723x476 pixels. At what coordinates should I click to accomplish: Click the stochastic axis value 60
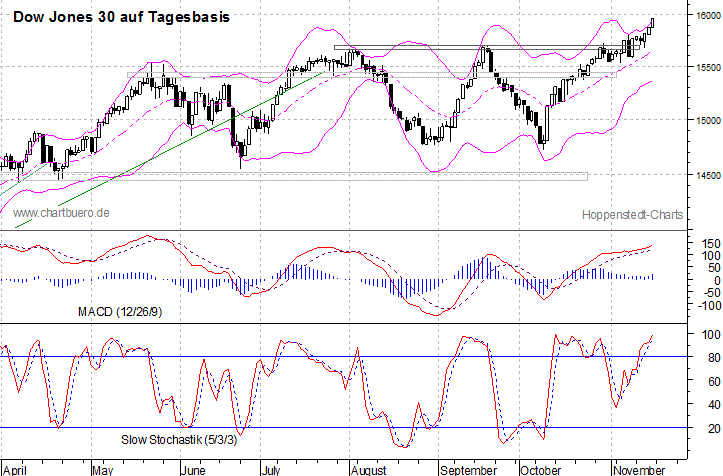coord(714,382)
